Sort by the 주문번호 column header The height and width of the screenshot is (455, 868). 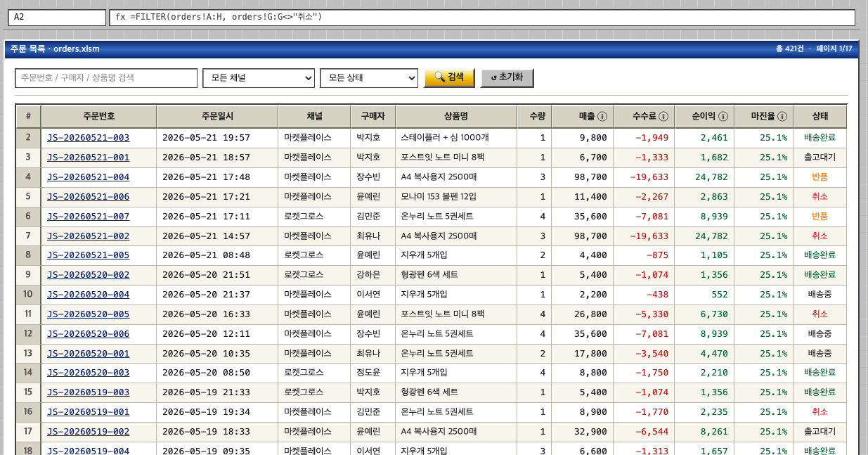point(98,117)
